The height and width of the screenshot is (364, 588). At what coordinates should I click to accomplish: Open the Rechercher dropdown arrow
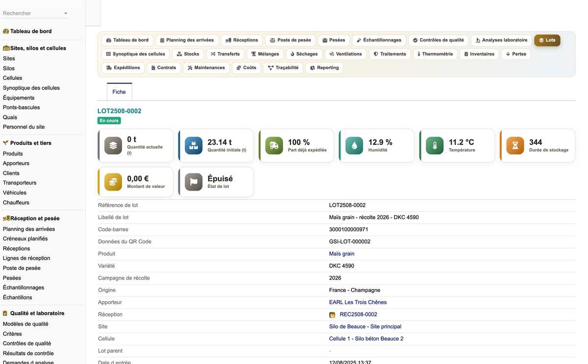click(66, 14)
